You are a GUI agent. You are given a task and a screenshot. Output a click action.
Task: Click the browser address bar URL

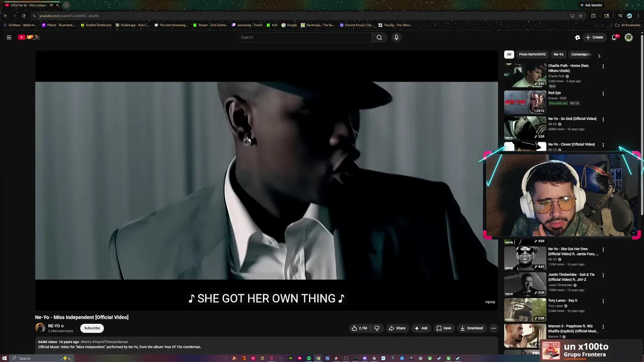69,16
